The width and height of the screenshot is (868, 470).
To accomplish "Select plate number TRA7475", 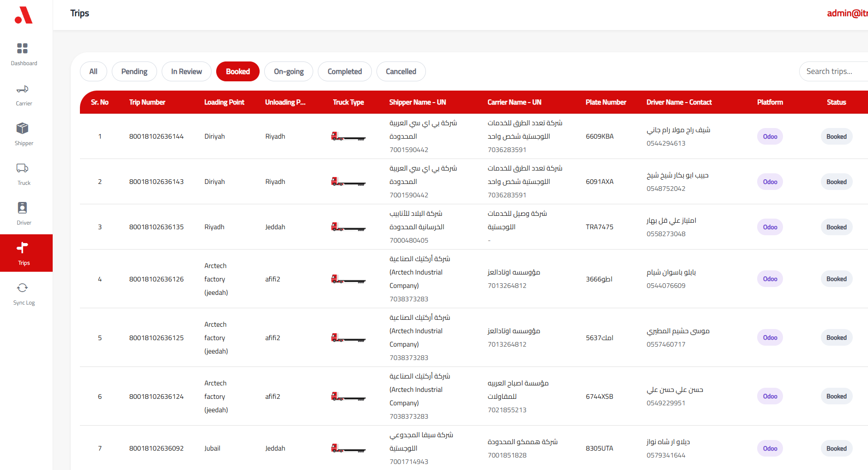I will tap(600, 227).
